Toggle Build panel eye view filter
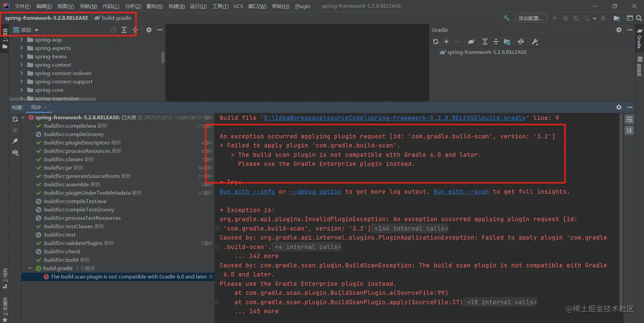Image resolution: width=644 pixels, height=323 pixels. pos(15,152)
